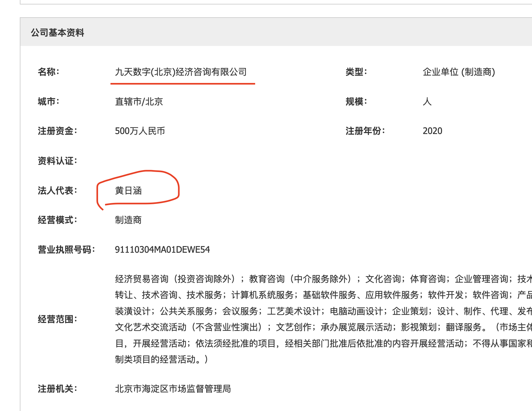Click the line starting 装潢设计；公共关系服务
The height and width of the screenshot is (411, 532).
323,311
